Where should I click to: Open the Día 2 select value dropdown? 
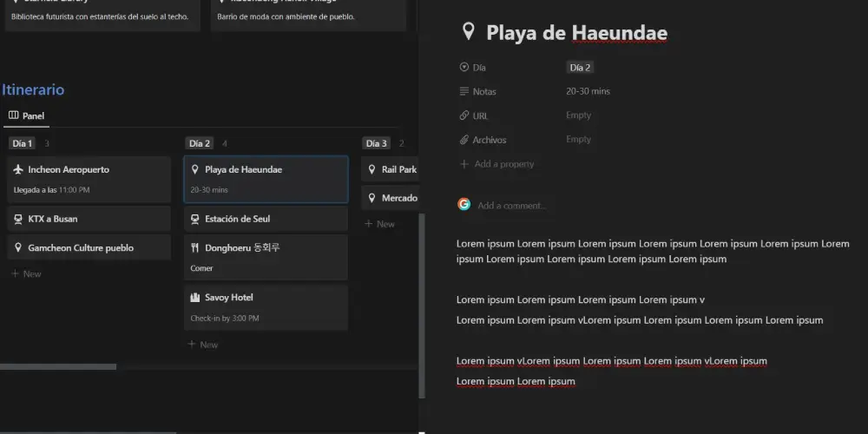[x=580, y=68]
